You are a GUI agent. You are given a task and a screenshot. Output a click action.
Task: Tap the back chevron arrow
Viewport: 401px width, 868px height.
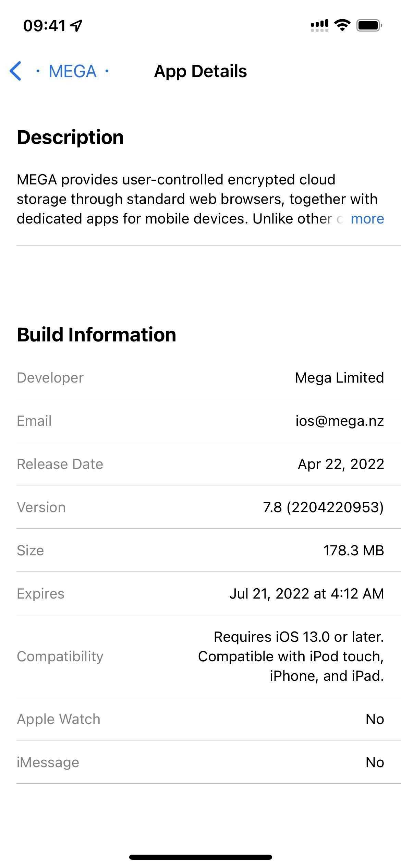16,71
